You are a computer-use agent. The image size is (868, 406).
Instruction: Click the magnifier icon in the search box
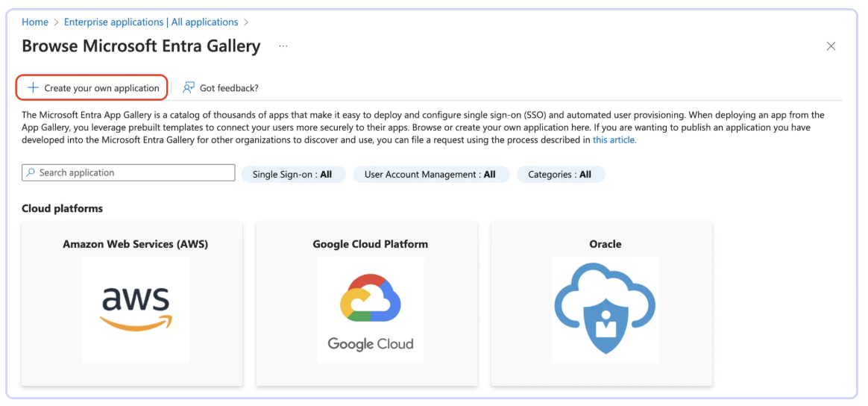pos(31,173)
